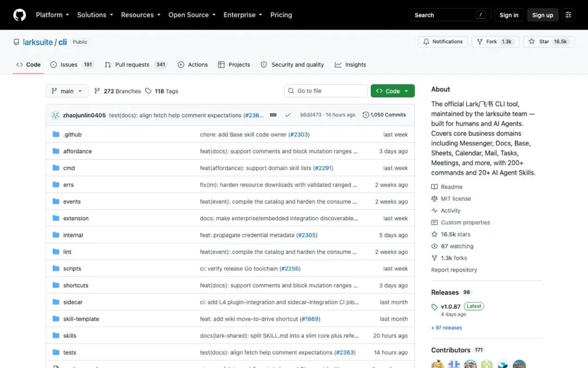Click the Sign up button
This screenshot has height=368, width=588.
[542, 15]
